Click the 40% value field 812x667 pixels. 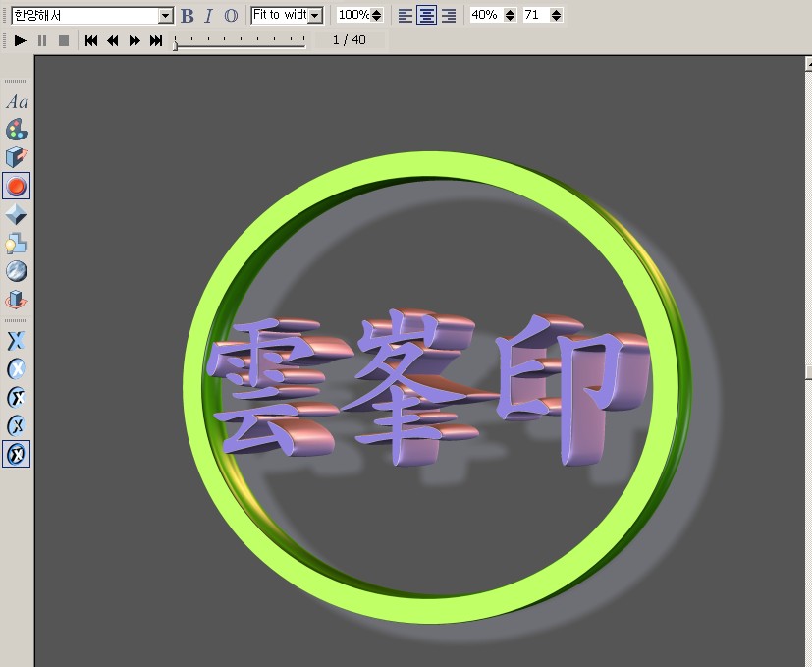click(x=486, y=15)
